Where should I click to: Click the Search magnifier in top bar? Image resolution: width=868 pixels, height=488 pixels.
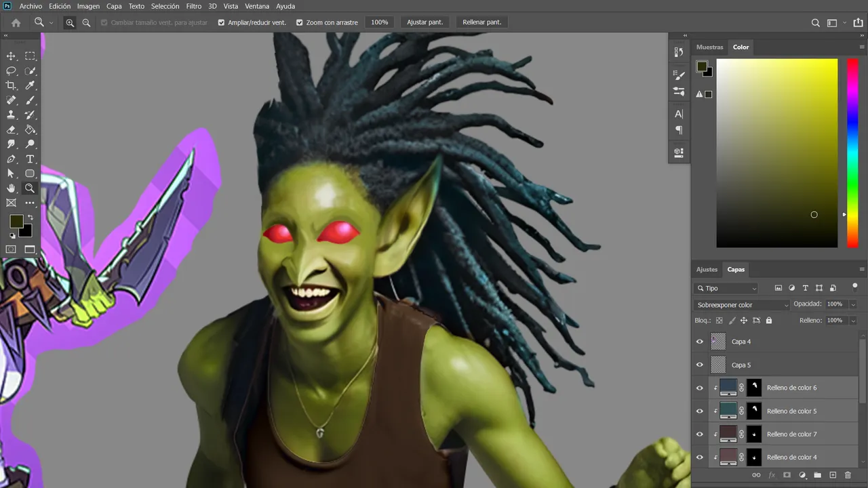pyautogui.click(x=816, y=22)
